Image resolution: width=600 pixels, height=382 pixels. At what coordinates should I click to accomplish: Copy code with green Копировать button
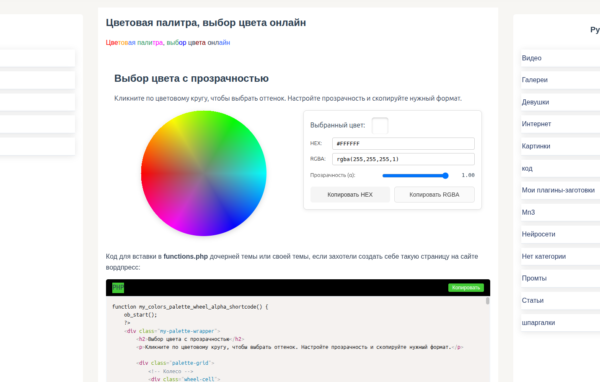[x=466, y=287]
